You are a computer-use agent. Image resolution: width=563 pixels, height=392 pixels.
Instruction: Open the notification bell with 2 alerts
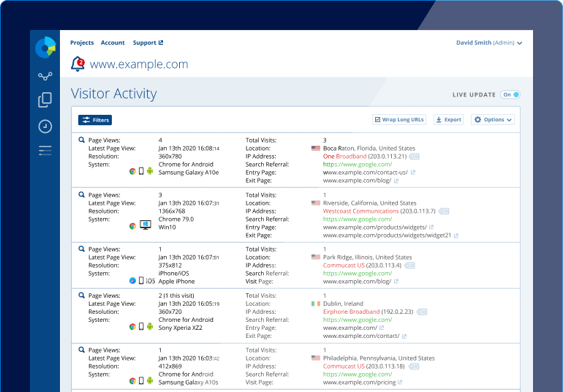[x=78, y=64]
